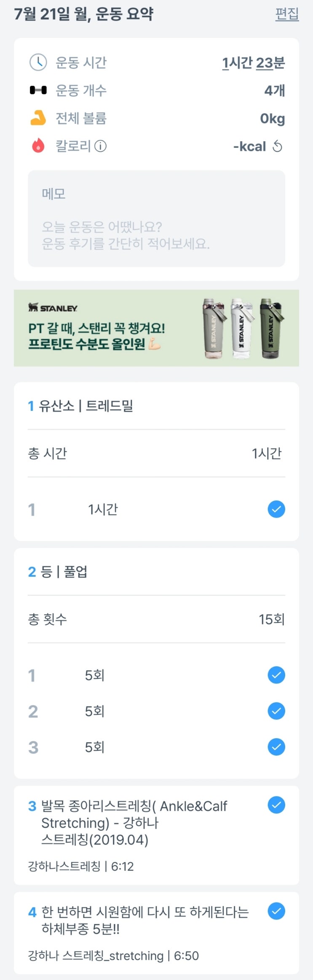313x980 pixels.
Task: Toggle the 하체부종 5분 stretching completion check
Action: [276, 911]
